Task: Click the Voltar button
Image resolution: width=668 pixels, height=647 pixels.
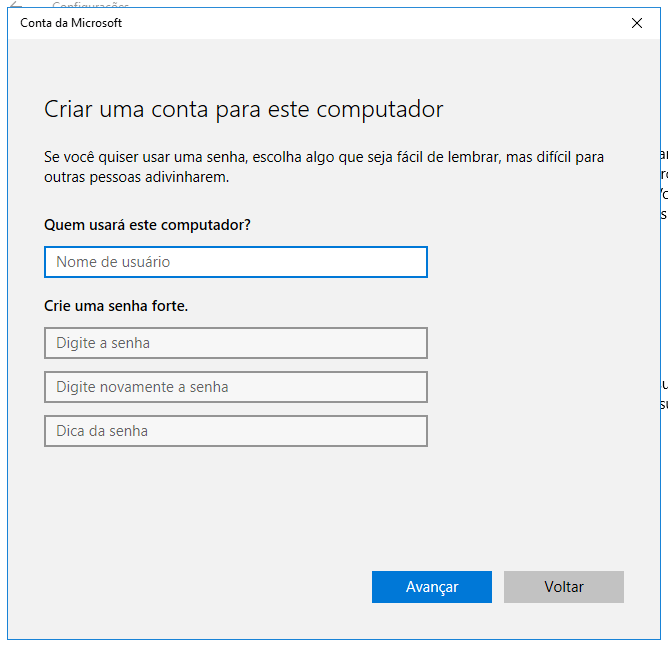Action: pos(563,587)
